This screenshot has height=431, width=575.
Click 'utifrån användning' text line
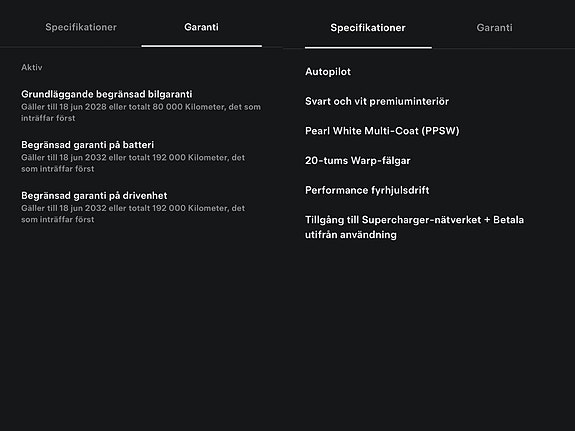coord(351,235)
